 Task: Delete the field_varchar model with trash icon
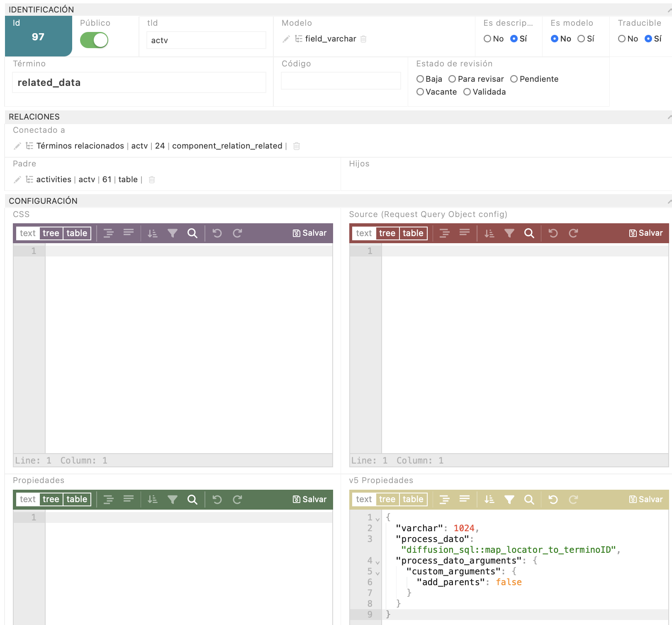pyautogui.click(x=363, y=39)
